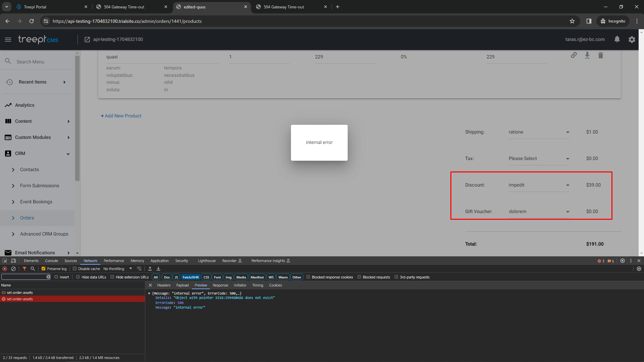
Task: Click Add New Product link
Action: (x=121, y=116)
